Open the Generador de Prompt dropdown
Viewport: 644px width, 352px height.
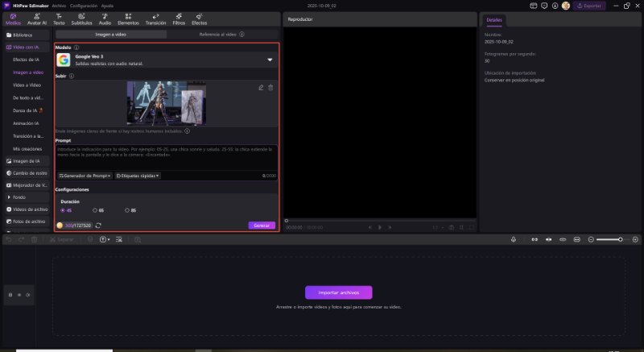85,175
